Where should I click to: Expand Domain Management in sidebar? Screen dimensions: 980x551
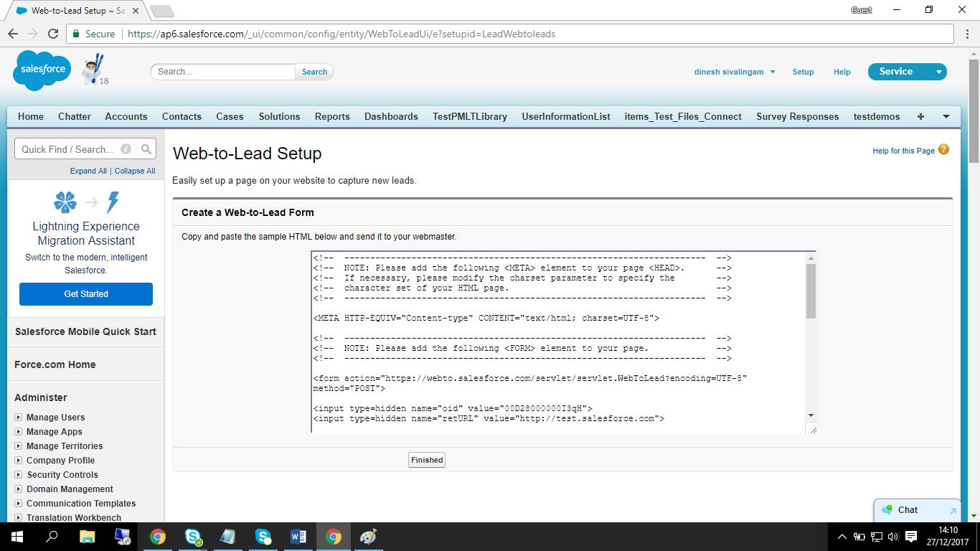coord(19,489)
